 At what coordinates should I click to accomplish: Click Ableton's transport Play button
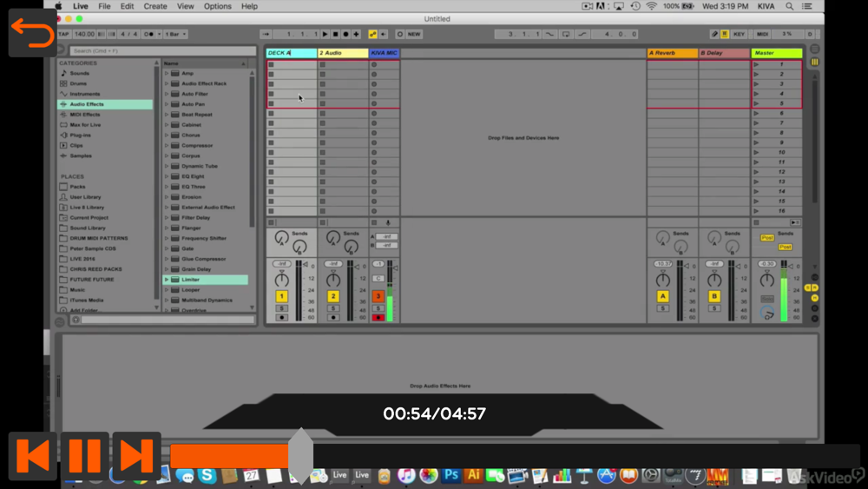tap(325, 34)
